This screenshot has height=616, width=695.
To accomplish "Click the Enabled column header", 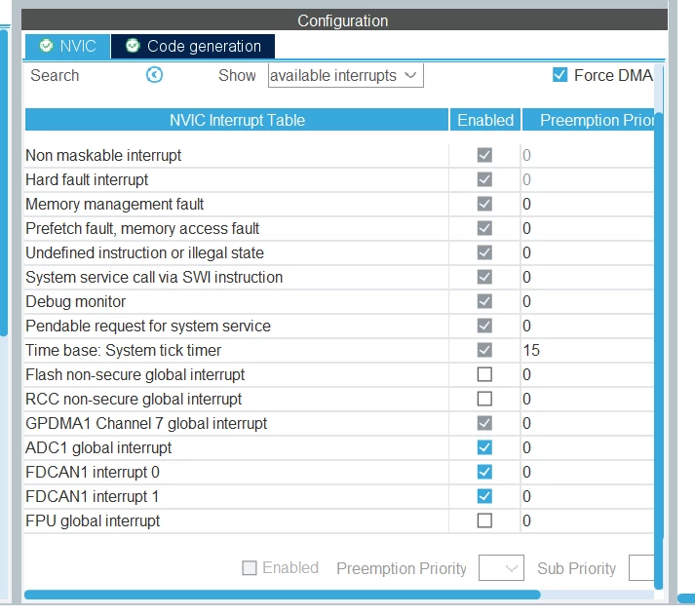I will pos(485,120).
